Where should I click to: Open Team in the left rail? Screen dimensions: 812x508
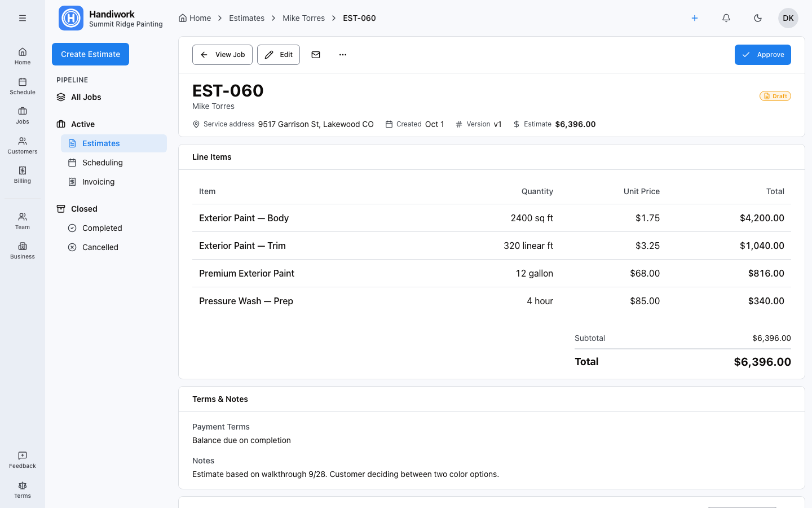[x=23, y=221]
